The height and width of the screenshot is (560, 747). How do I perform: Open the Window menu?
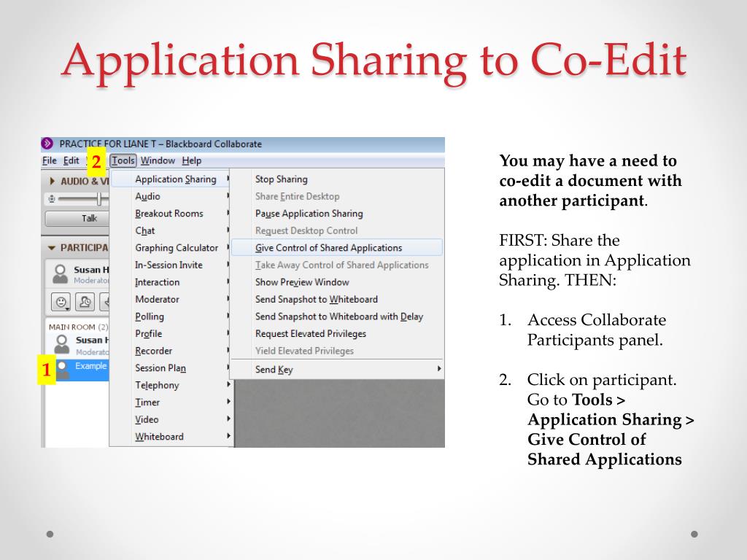158,160
